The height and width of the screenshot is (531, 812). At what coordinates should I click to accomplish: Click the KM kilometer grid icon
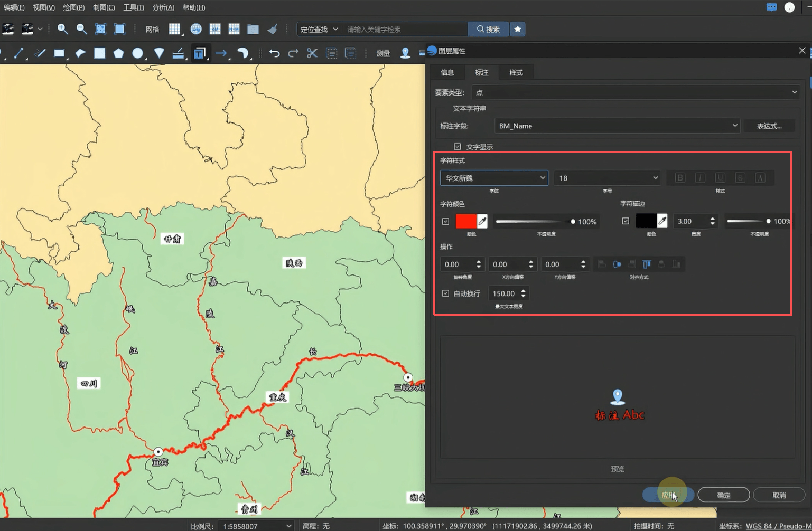(x=214, y=29)
